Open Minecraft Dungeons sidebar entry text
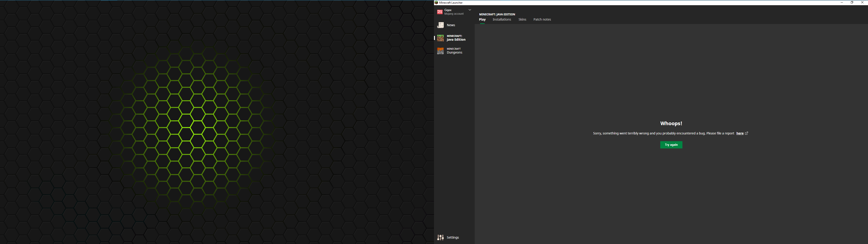The width and height of the screenshot is (868, 244). pos(454,51)
